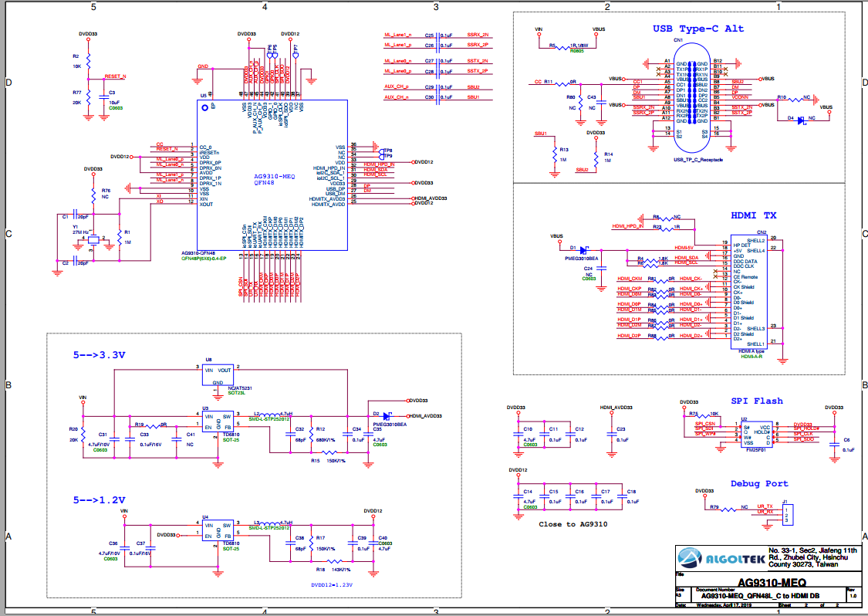Select the crystal Y1 "27M Hz" symbol
The height and width of the screenshot is (616, 868).
[x=94, y=240]
